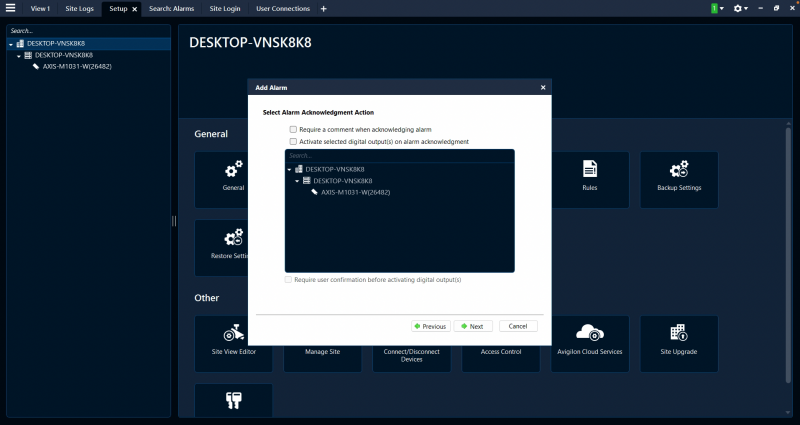Enable require comment when acknowledging alarm
Viewport: 800px width, 425px height.
[293, 130]
